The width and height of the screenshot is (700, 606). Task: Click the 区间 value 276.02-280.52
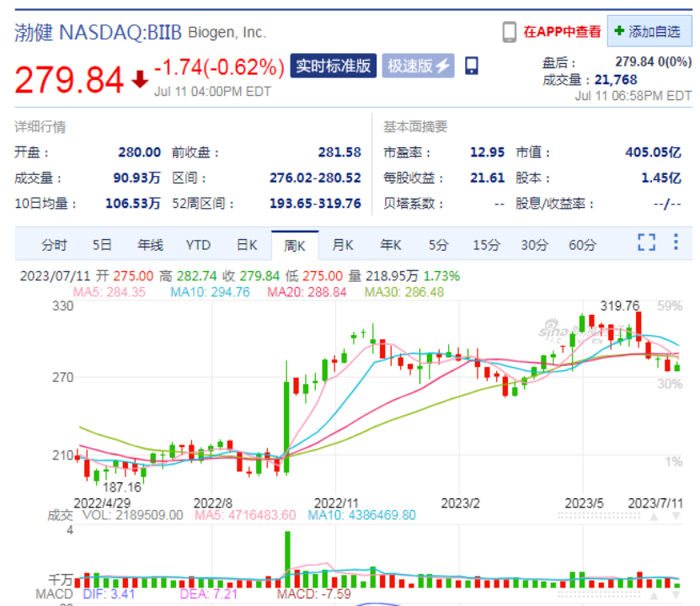tap(315, 178)
